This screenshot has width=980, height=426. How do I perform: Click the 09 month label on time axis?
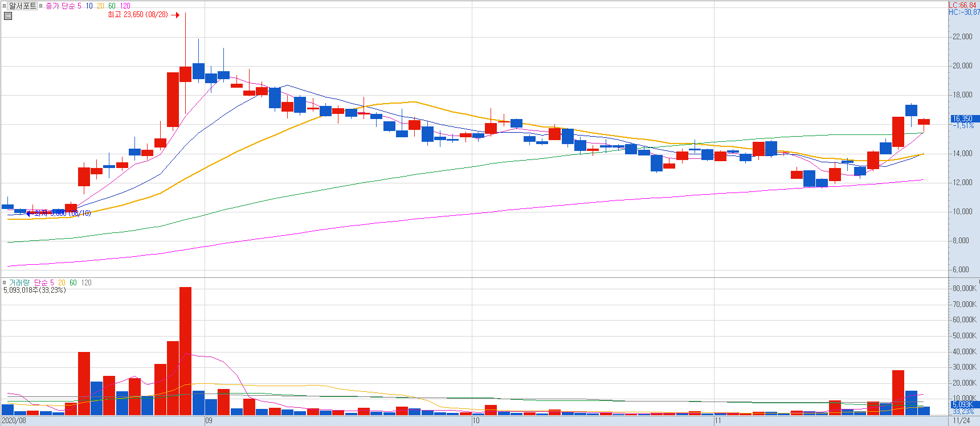coord(209,421)
